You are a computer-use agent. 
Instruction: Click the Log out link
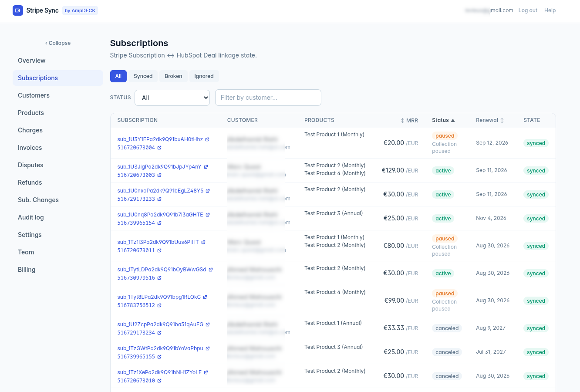click(x=528, y=10)
